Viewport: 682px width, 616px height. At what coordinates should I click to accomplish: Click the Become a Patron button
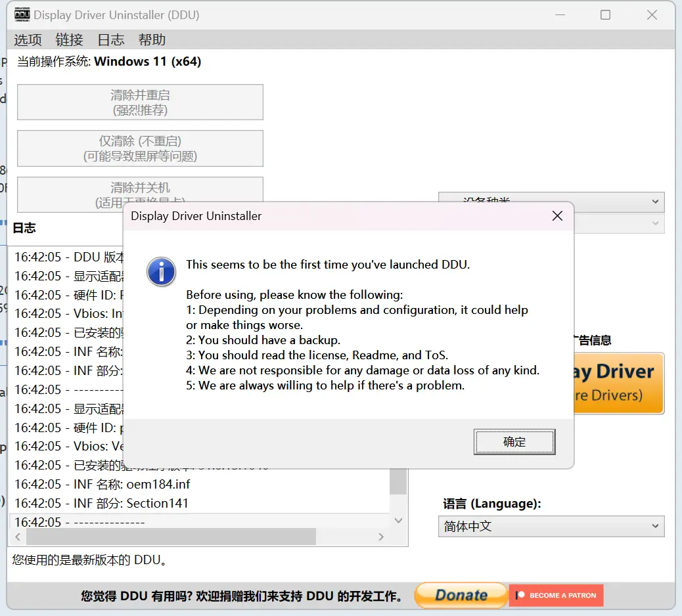(556, 595)
